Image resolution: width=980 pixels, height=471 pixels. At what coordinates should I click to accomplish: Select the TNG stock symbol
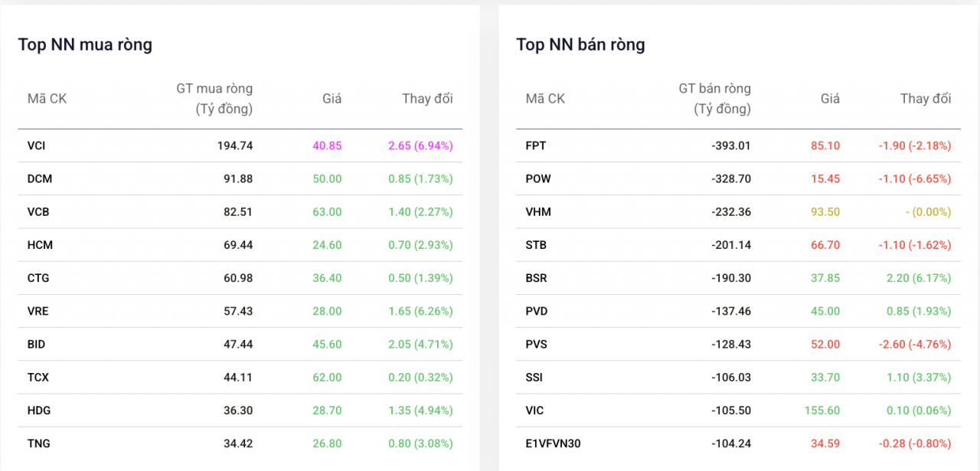point(39,443)
